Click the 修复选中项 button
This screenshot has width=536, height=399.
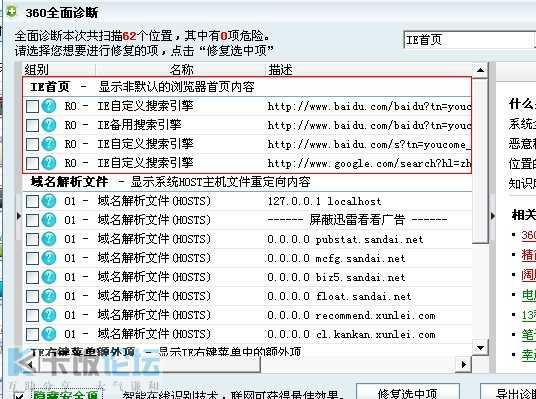tap(407, 392)
